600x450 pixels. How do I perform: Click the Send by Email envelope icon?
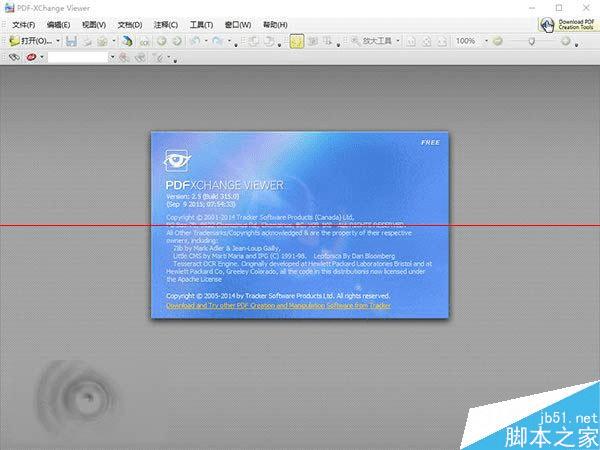(x=102, y=41)
